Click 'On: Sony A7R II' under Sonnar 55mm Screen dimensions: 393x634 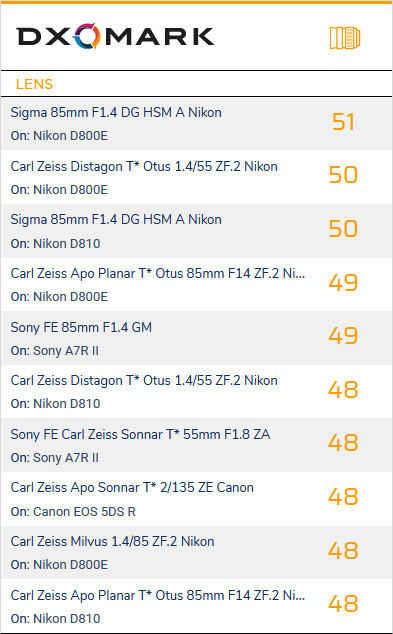[x=55, y=458]
